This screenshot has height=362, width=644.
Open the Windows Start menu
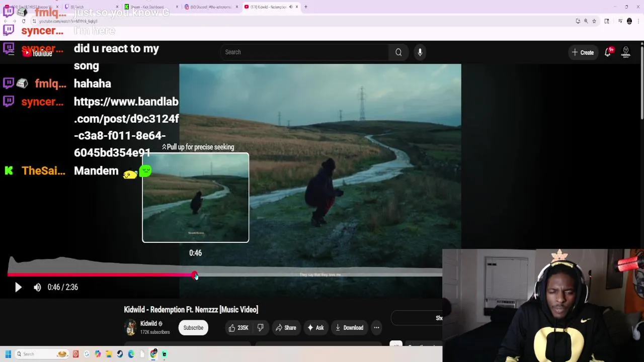coord(8,354)
